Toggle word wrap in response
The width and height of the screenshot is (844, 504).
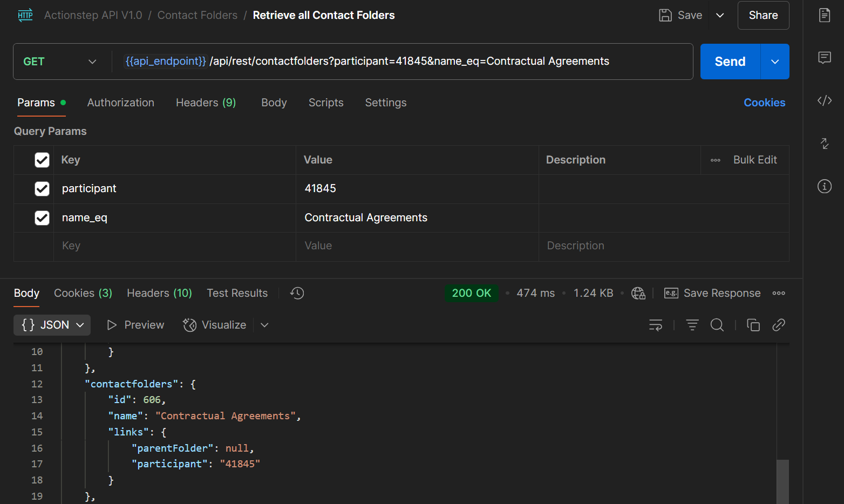pos(656,325)
